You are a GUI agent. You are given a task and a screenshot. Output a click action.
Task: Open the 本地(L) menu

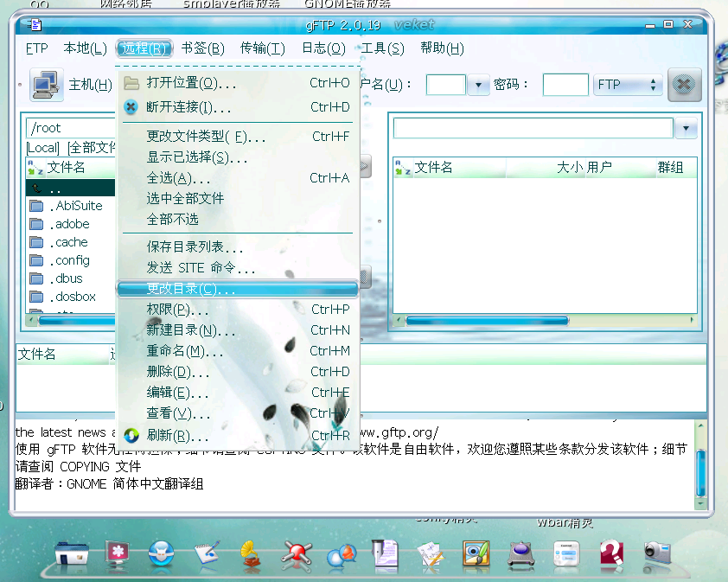85,48
